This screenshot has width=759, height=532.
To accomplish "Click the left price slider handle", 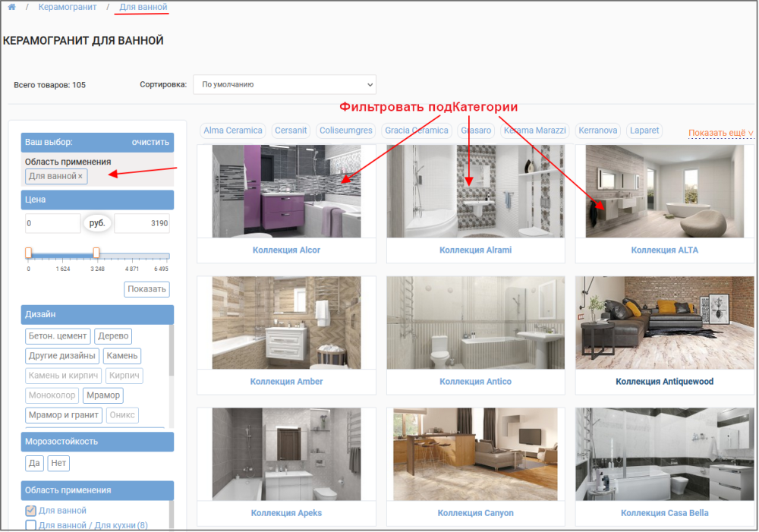I will [28, 253].
